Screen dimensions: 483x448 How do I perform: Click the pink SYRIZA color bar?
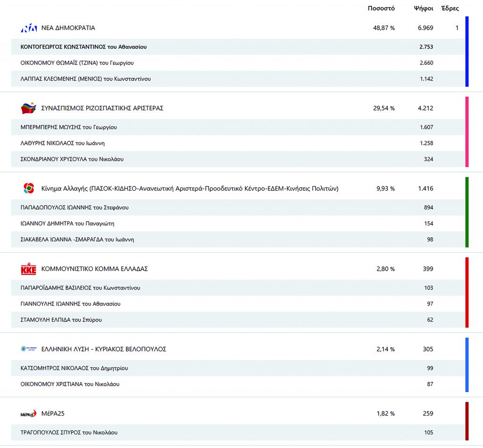(467, 132)
